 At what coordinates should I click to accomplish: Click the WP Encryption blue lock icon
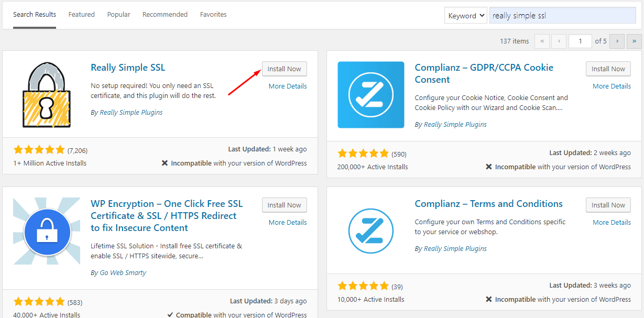click(x=47, y=231)
